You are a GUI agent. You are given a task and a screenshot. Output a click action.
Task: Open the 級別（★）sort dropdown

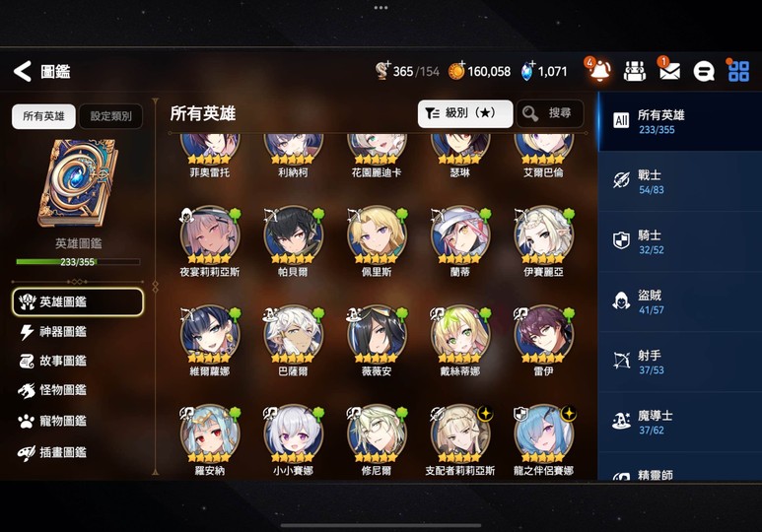(x=465, y=113)
